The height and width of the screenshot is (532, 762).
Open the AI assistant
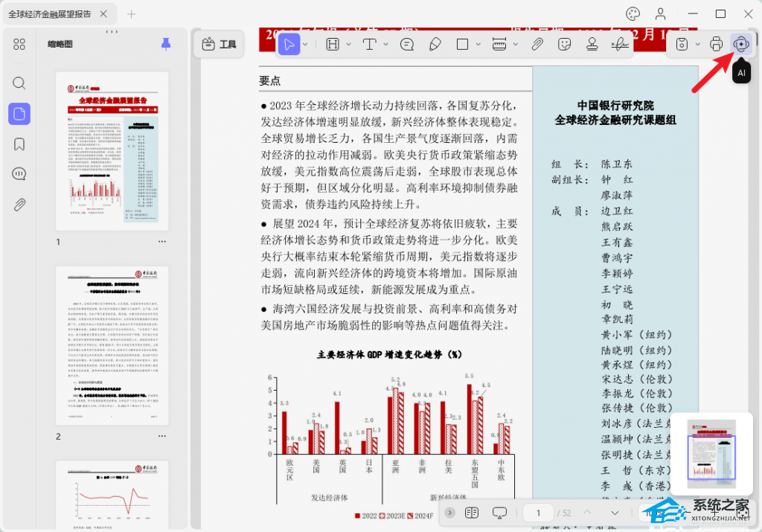[x=741, y=45]
